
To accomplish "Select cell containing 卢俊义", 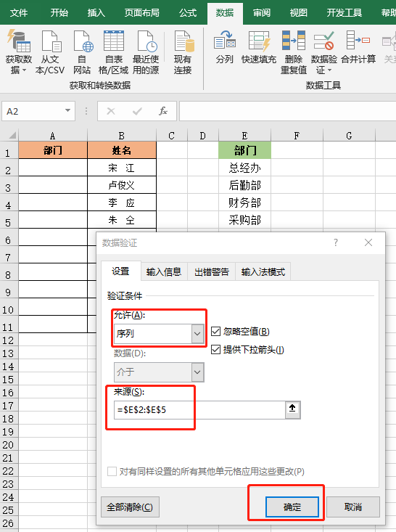I will [121, 185].
